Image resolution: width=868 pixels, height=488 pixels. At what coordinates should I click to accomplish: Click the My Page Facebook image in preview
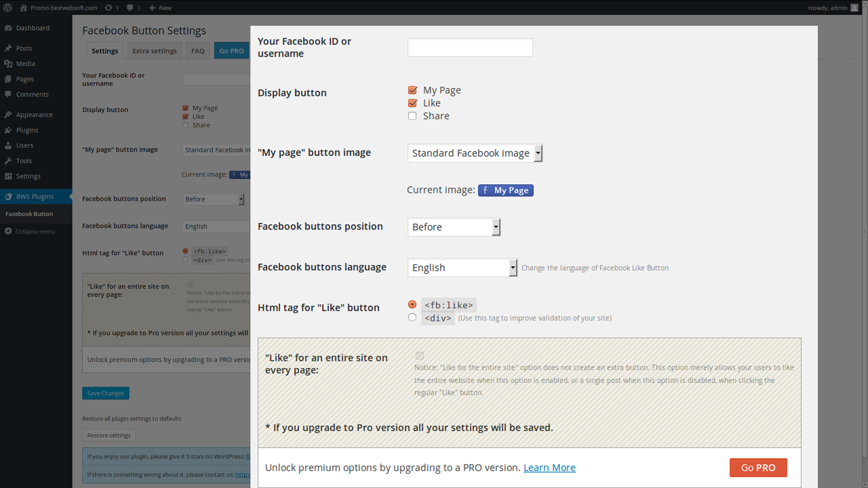[x=506, y=191]
